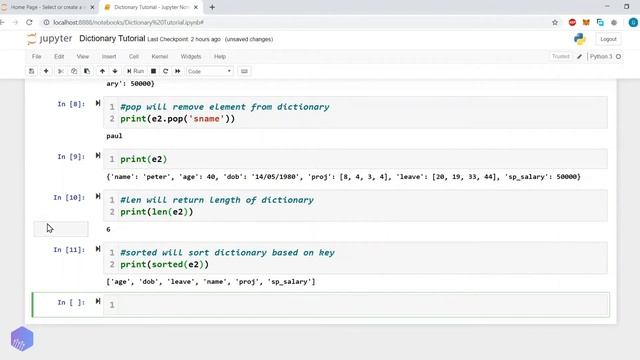Click the Python logo icon
Image resolution: width=640 pixels, height=360 pixels.
pos(580,39)
